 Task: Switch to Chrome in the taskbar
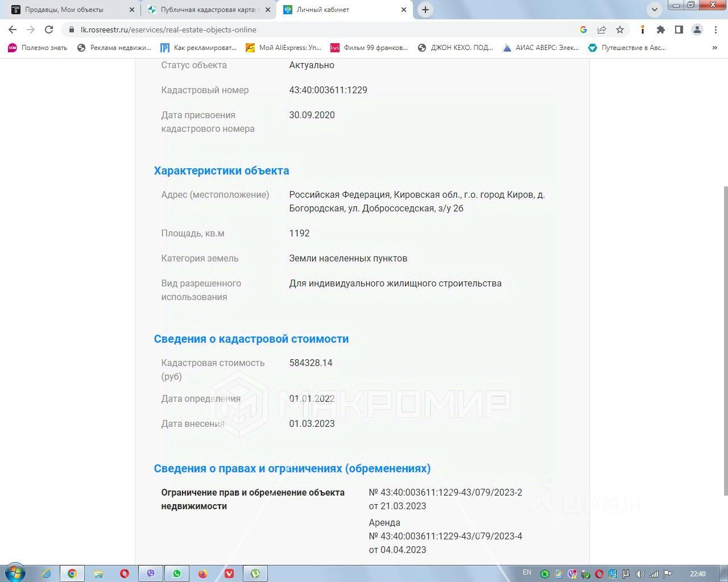pos(72,573)
